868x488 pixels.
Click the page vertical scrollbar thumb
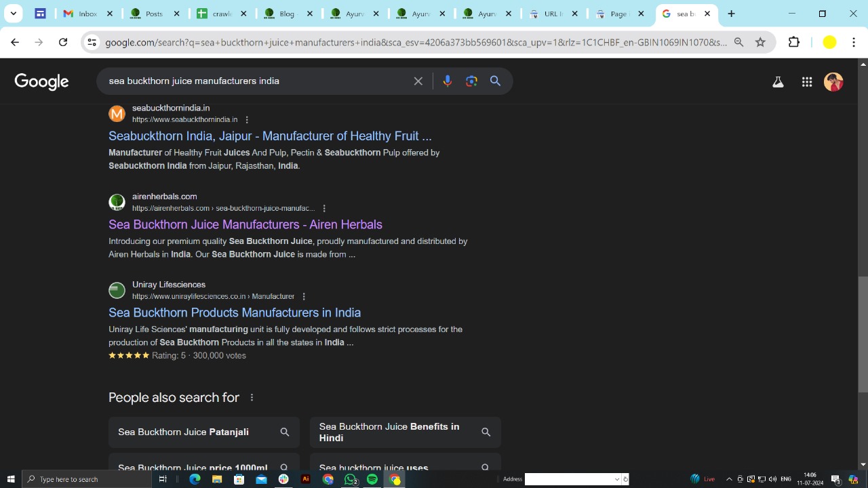pos(863,334)
